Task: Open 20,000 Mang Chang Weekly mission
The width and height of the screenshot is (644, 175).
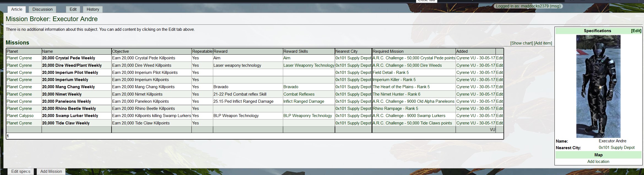Action: pos(68,87)
